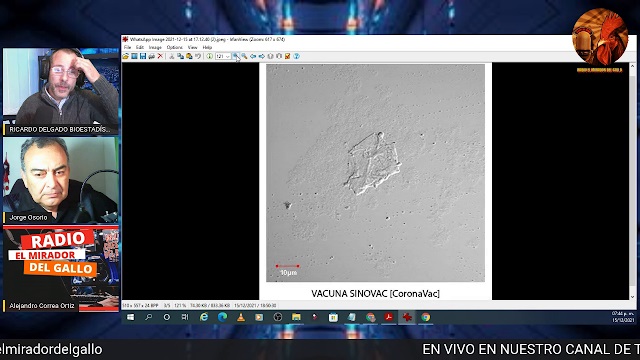Click the Next page toolbar icon
640x360 pixels.
pos(279,56)
